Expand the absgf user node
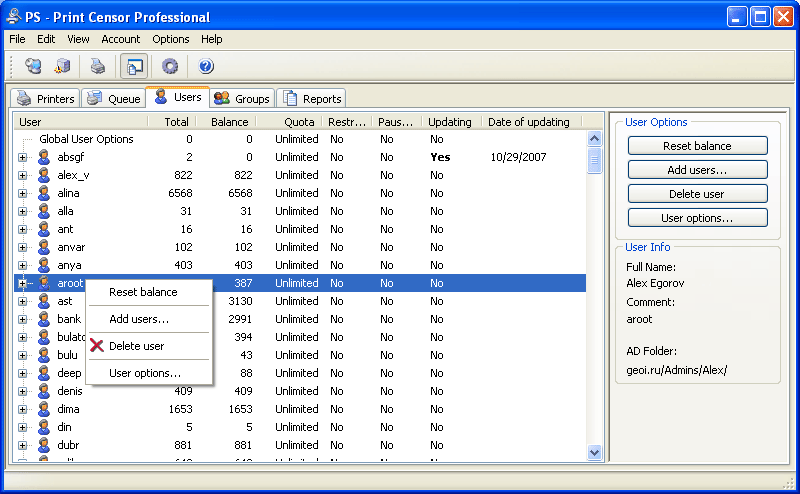Viewport: 800px width, 494px height. click(x=22, y=157)
